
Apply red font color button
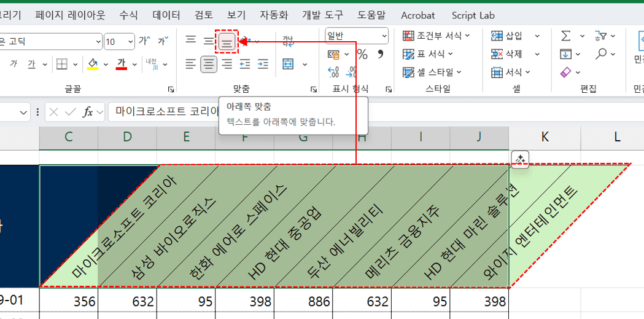121,64
